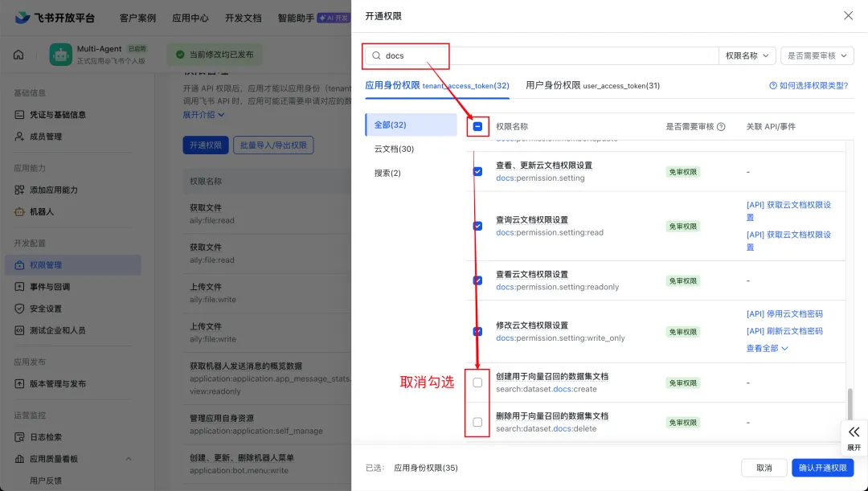This screenshot has height=491, width=868.
Task: Click the 关联 API/事件 column header
Action: (x=771, y=127)
